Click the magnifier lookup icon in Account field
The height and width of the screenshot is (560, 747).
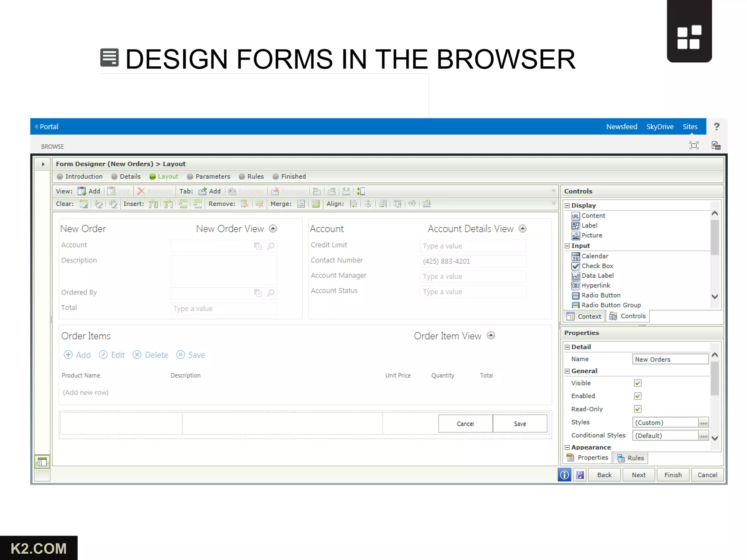pos(271,246)
